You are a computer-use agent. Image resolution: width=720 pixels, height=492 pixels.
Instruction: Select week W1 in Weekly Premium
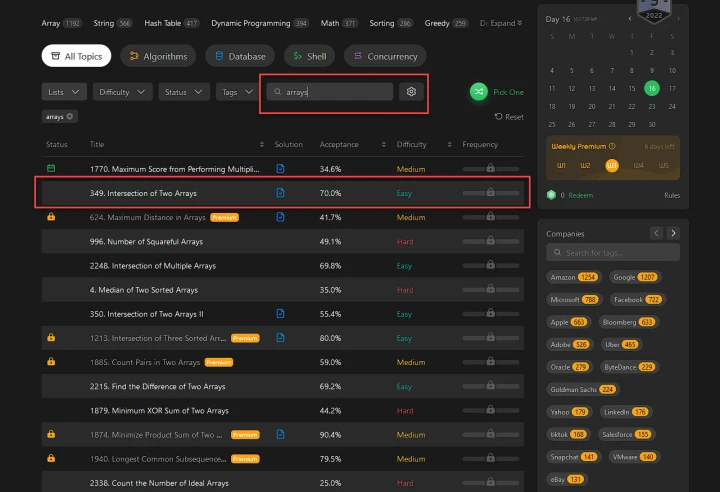(x=561, y=165)
